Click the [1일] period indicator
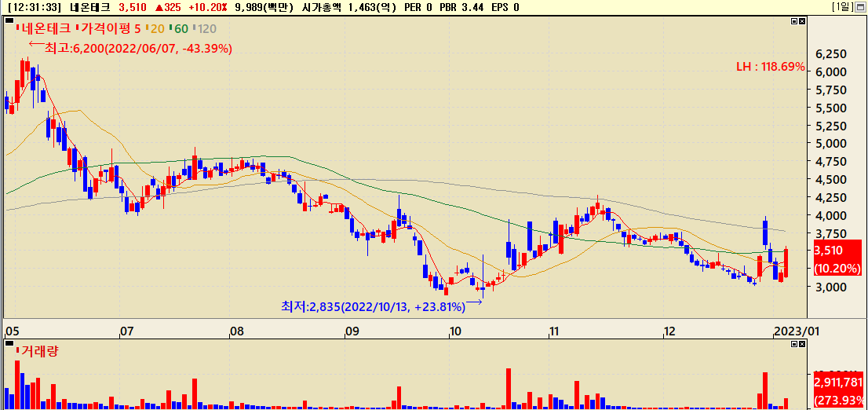 tap(843, 7)
